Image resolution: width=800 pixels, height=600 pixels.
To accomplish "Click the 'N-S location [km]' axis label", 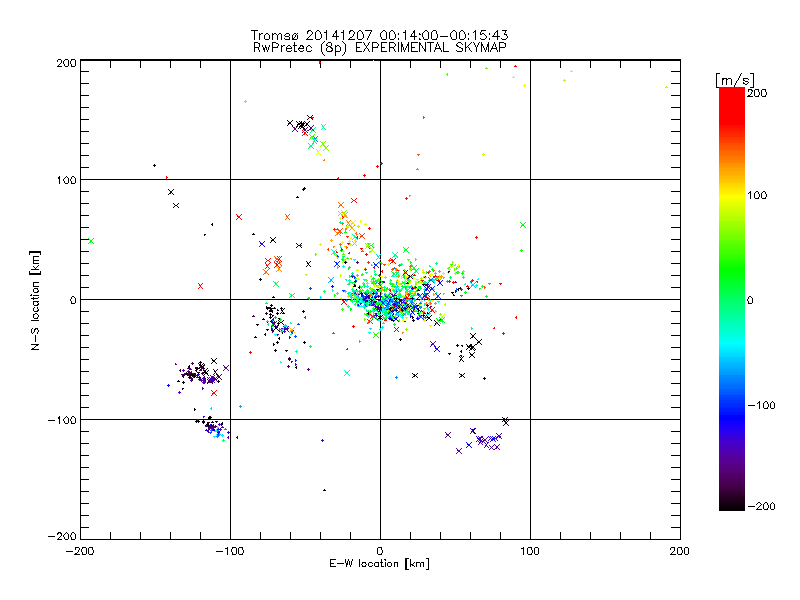I will (x=35, y=300).
